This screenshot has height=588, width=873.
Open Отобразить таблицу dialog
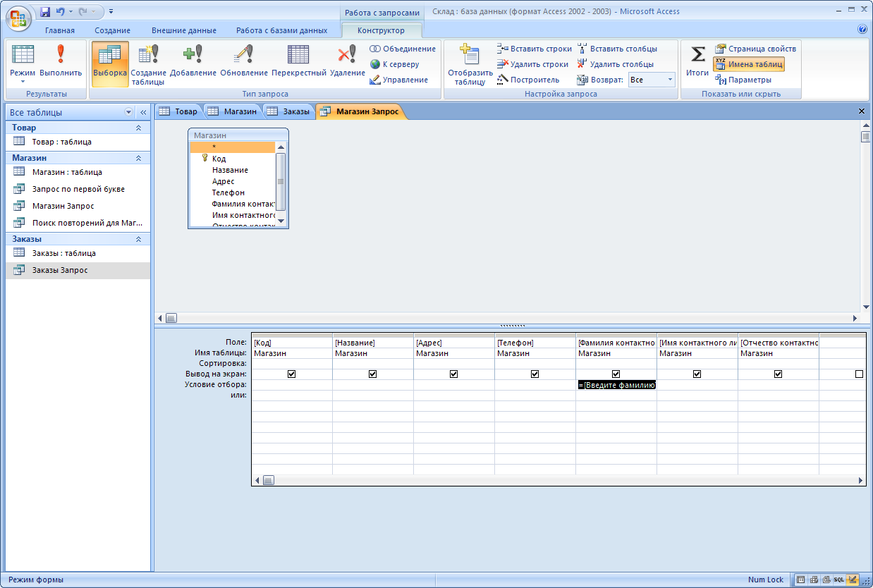click(470, 65)
